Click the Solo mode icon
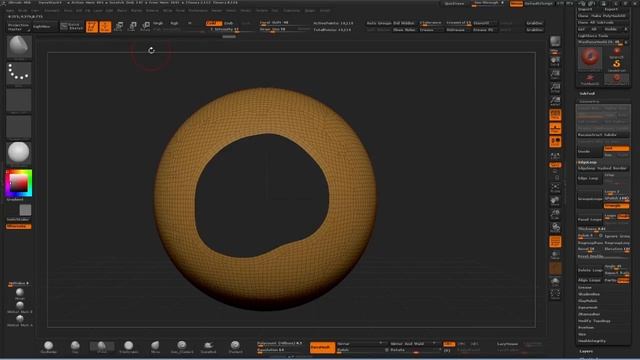This screenshot has height=360, width=640. (555, 282)
